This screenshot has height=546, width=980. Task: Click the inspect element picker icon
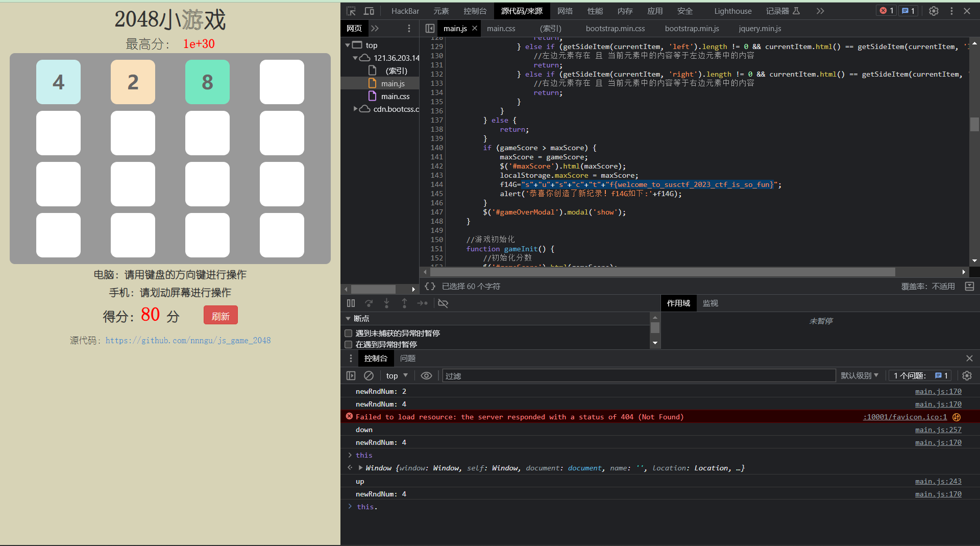tap(351, 11)
